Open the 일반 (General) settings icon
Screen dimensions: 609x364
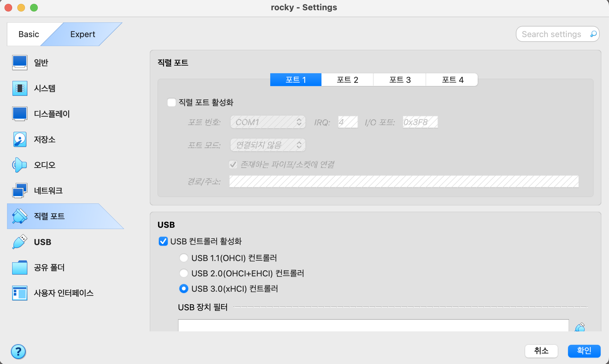pos(20,62)
